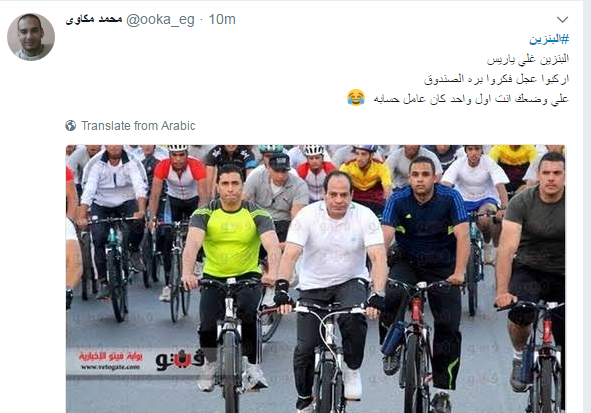Viewport: 591px width, 413px height.
Task: Open the #البنزين hashtag
Action: coord(549,39)
